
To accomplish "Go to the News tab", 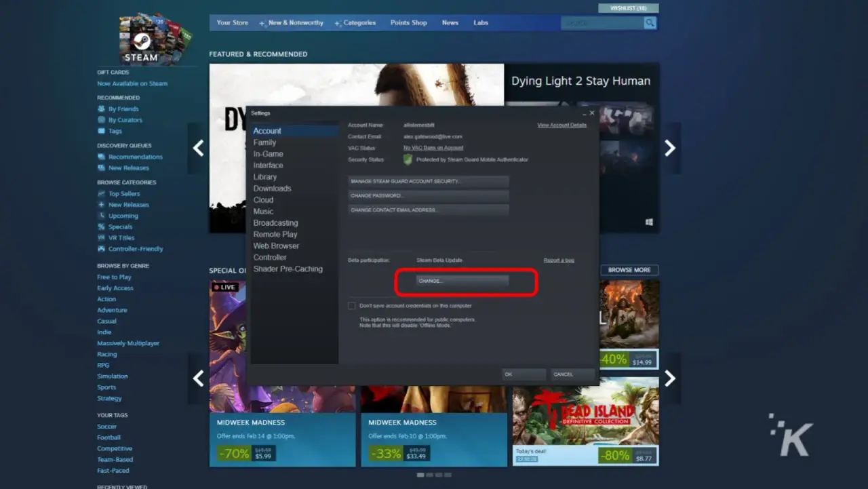I will pos(450,22).
